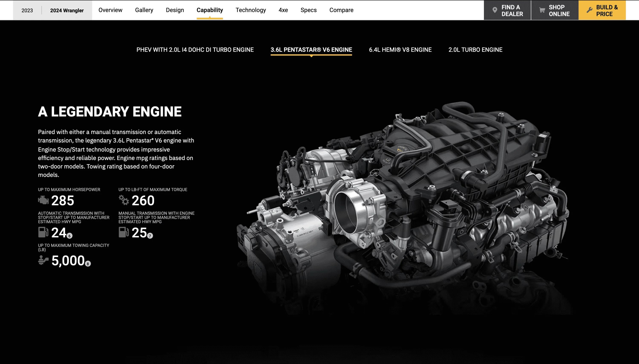Click the A Legendary Engine heading
639x364 pixels.
coord(110,111)
